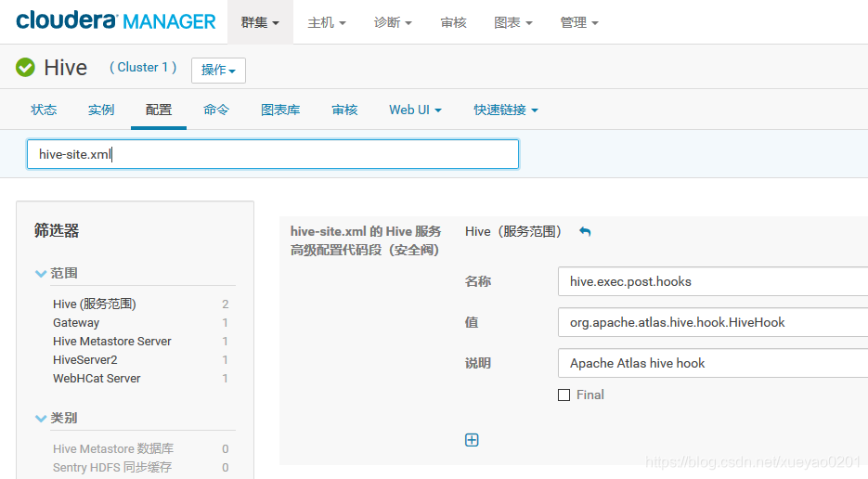Click the hive-site.xml search field
Image resolution: width=868 pixels, height=479 pixels.
click(x=272, y=154)
